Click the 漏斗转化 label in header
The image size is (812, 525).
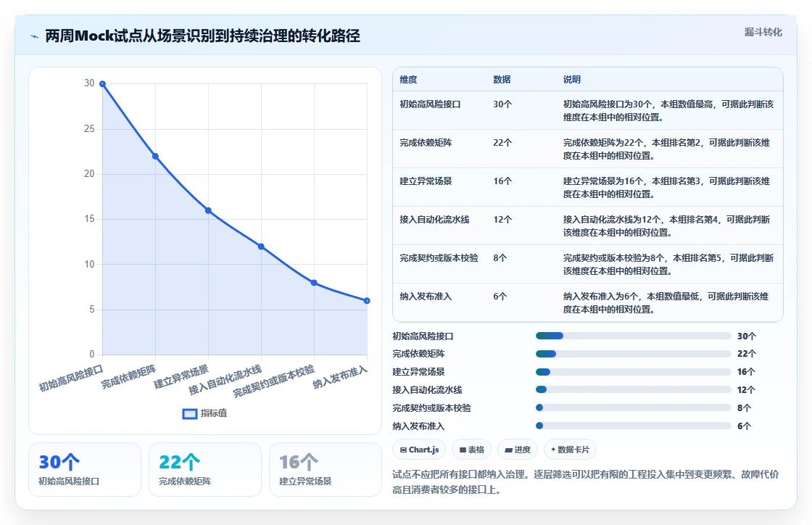point(763,32)
